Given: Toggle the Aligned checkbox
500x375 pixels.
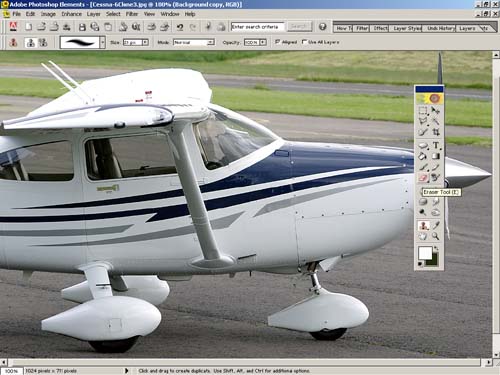Looking at the screenshot, I should pos(277,42).
